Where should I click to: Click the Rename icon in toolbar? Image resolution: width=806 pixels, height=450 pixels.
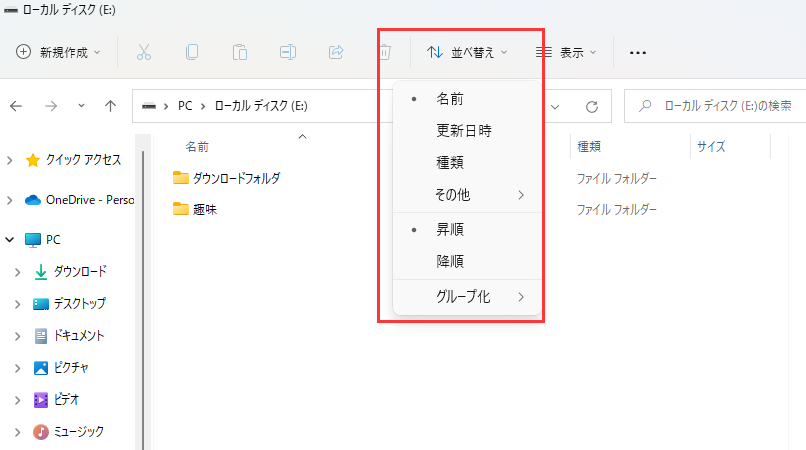click(288, 52)
